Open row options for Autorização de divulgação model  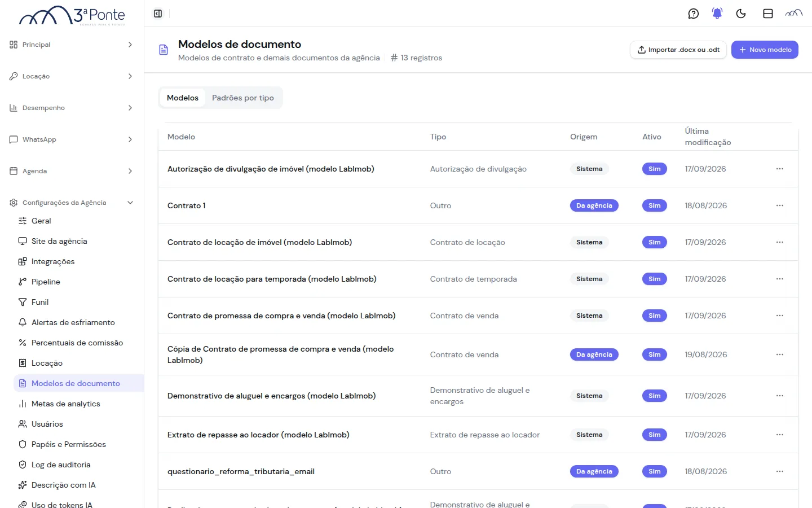click(x=780, y=169)
